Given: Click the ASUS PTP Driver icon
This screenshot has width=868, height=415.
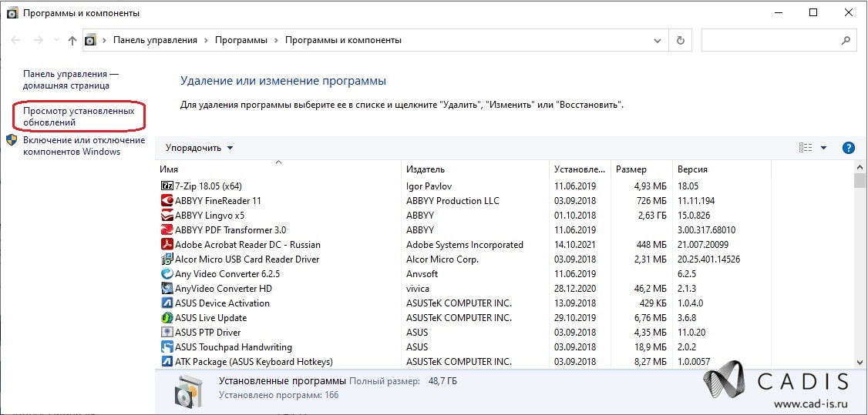Looking at the screenshot, I should click(x=167, y=332).
